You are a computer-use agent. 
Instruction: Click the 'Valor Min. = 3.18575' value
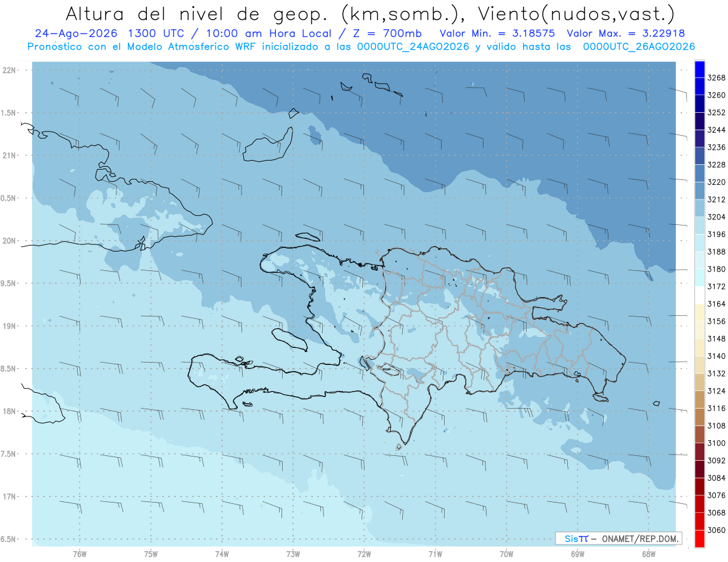pos(497,33)
